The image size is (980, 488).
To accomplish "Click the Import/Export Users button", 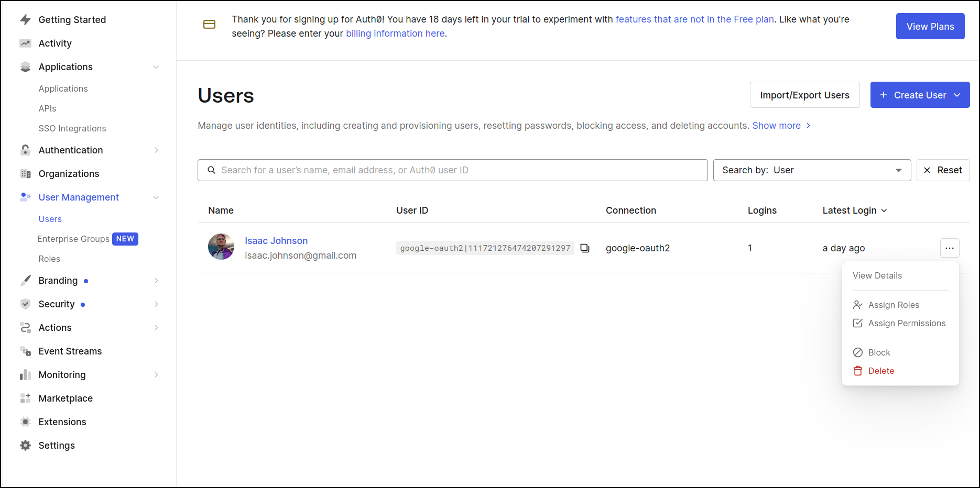I will coord(804,95).
